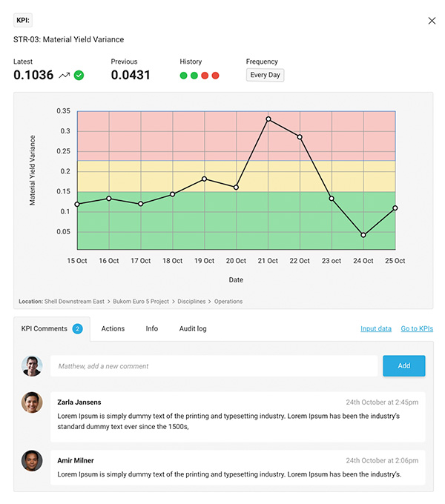Click the add a new comment field
This screenshot has height=504, width=445.
pyautogui.click(x=214, y=366)
